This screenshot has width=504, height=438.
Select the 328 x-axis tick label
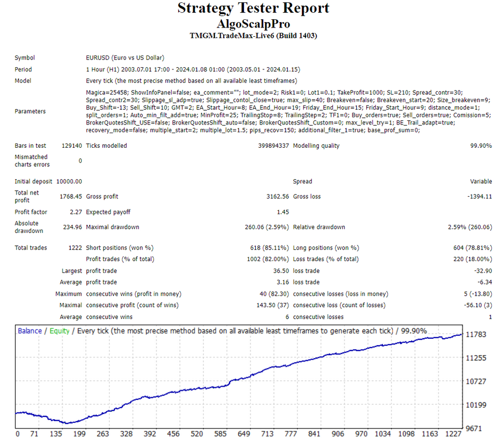point(126,434)
